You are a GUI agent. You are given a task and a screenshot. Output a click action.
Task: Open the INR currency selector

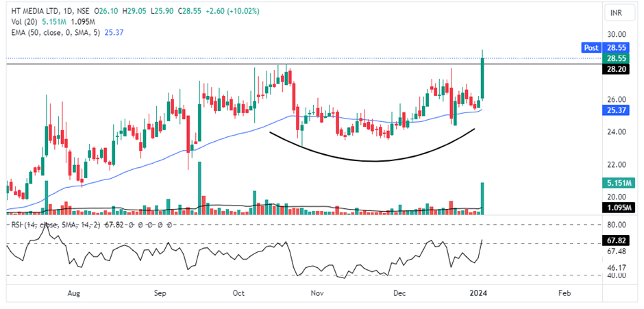click(615, 13)
